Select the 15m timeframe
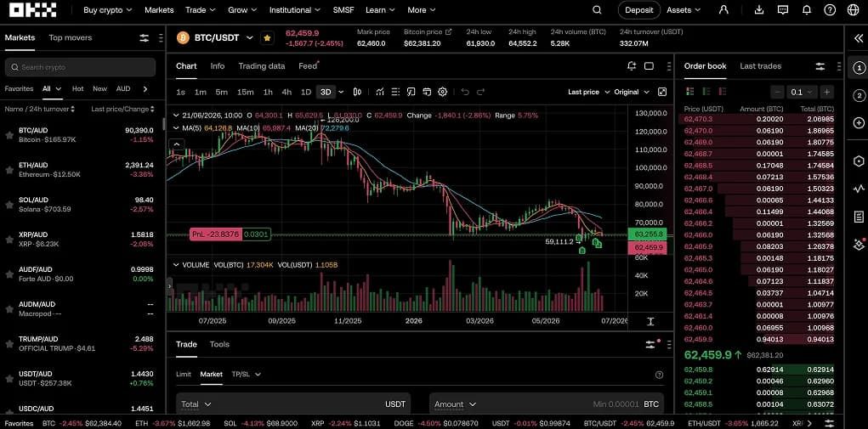 click(245, 92)
